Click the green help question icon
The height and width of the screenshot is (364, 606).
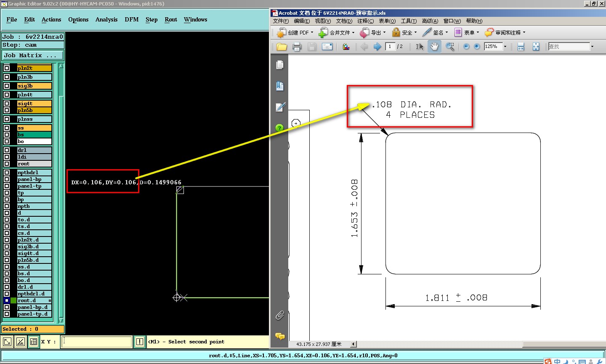[x=279, y=128]
